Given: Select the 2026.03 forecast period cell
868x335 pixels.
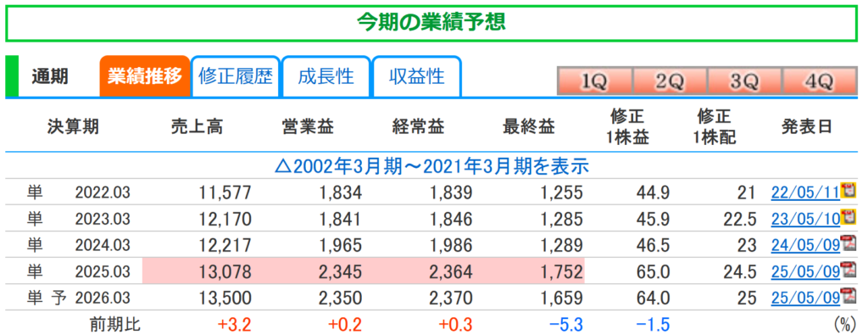Looking at the screenshot, I should [x=103, y=299].
